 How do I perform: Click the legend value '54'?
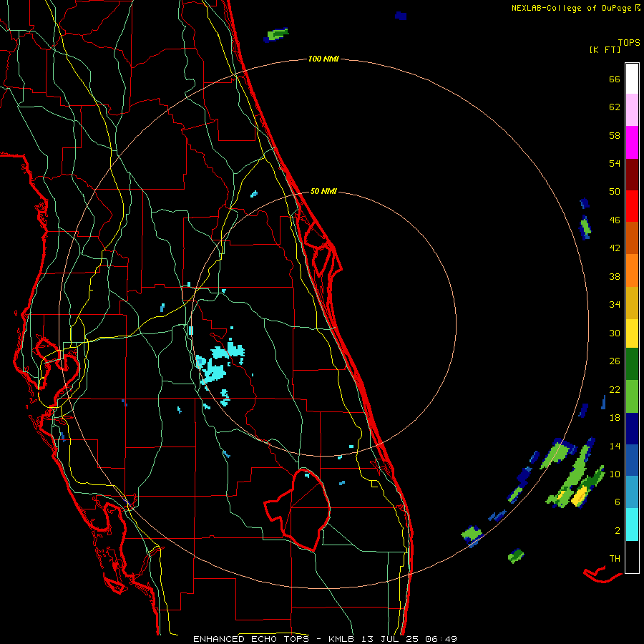click(x=615, y=163)
